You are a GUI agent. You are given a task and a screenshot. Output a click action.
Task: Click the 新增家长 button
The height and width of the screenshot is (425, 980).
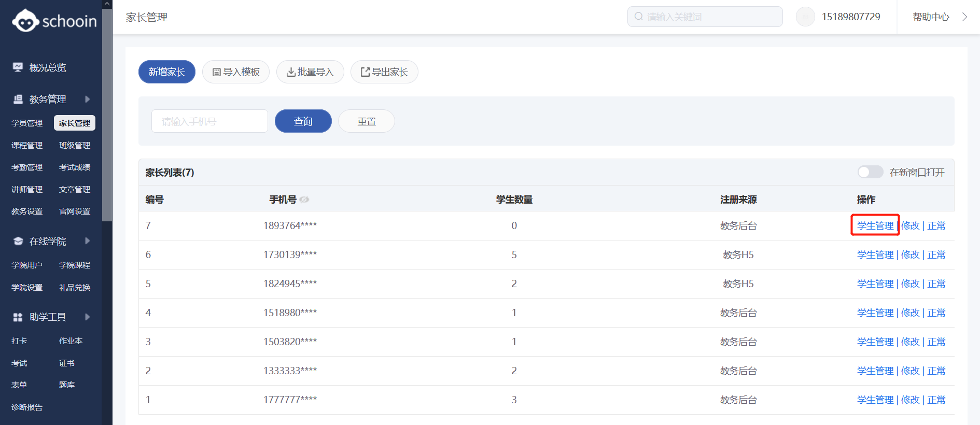tap(167, 72)
